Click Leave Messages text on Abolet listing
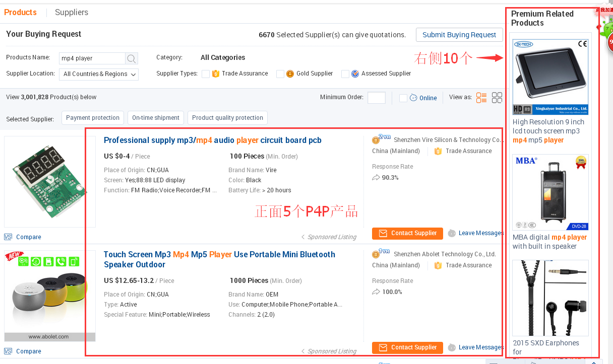The width and height of the screenshot is (613, 364). coord(481,347)
